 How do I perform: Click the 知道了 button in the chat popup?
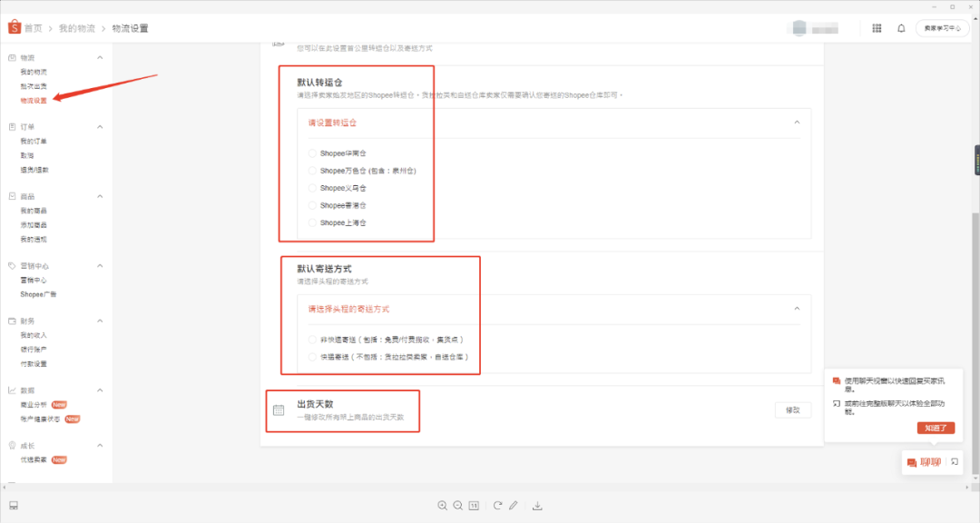(936, 428)
